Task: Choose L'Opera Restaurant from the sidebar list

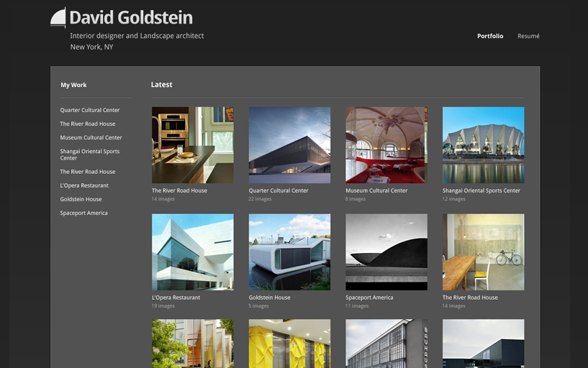Action: [x=84, y=185]
